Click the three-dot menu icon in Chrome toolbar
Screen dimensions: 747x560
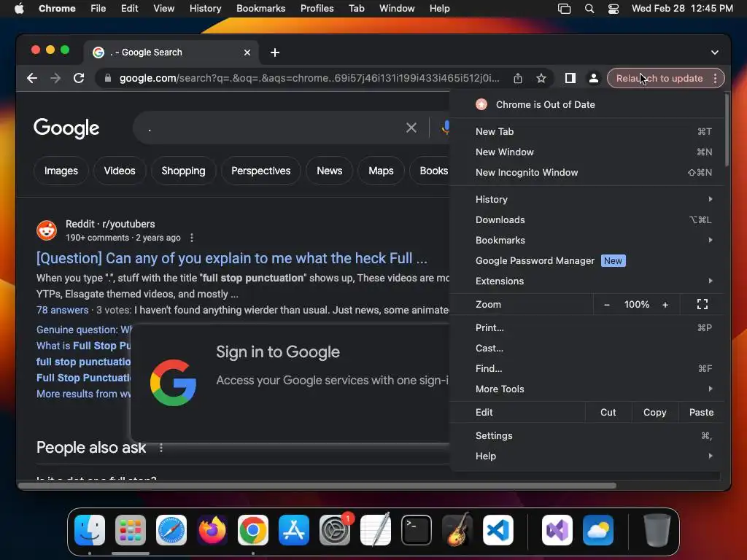pos(715,78)
